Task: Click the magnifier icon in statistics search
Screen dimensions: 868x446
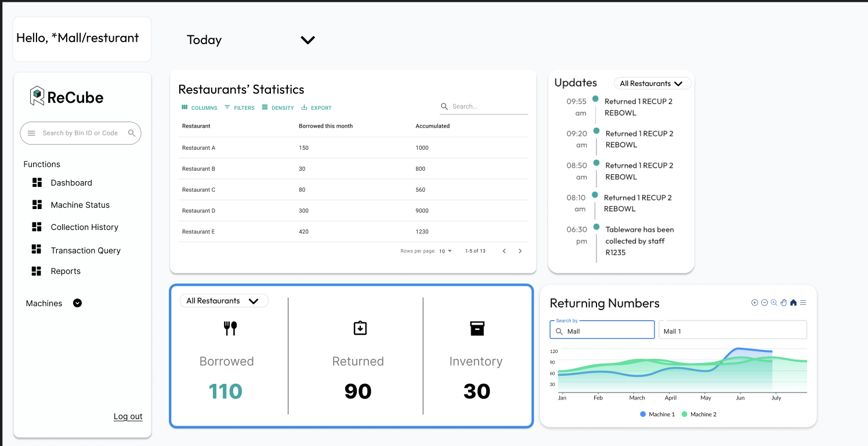Action: click(x=444, y=106)
